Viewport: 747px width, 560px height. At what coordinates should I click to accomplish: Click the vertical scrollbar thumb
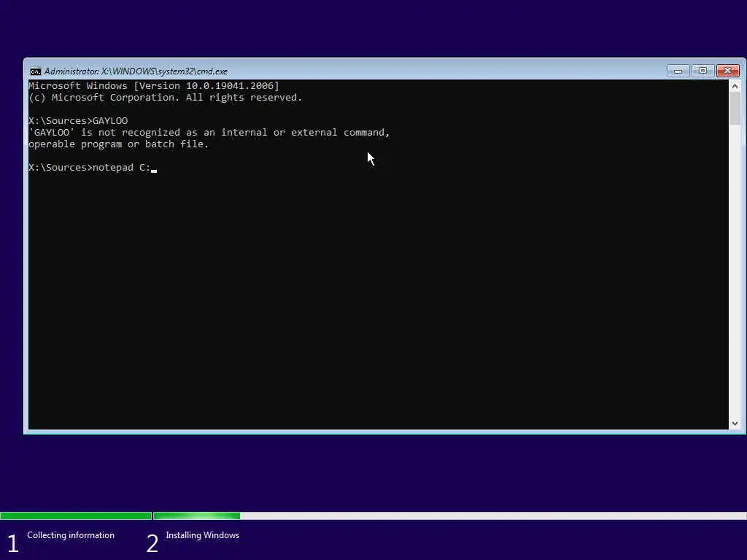pos(735,109)
